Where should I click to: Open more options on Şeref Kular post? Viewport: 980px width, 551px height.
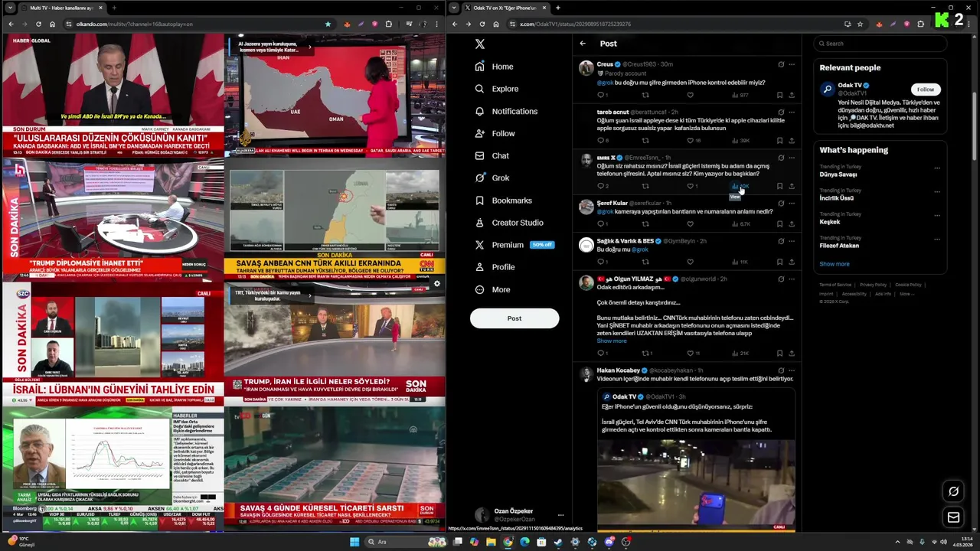(792, 203)
